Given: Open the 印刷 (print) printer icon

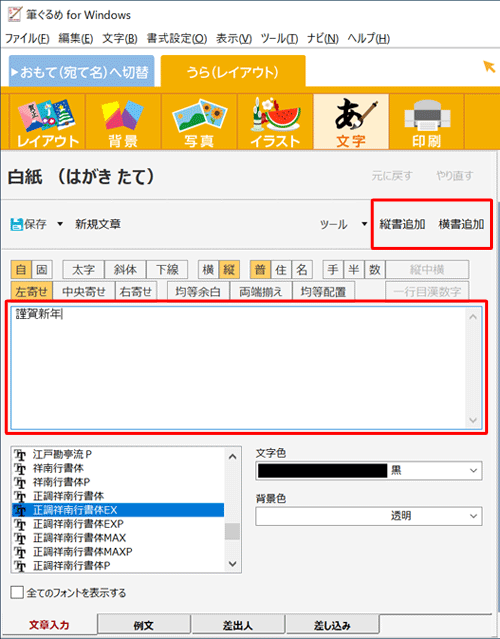Looking at the screenshot, I should [x=427, y=122].
